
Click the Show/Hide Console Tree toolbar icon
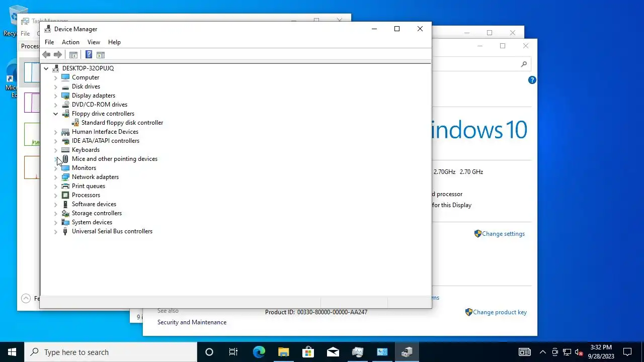click(x=73, y=55)
